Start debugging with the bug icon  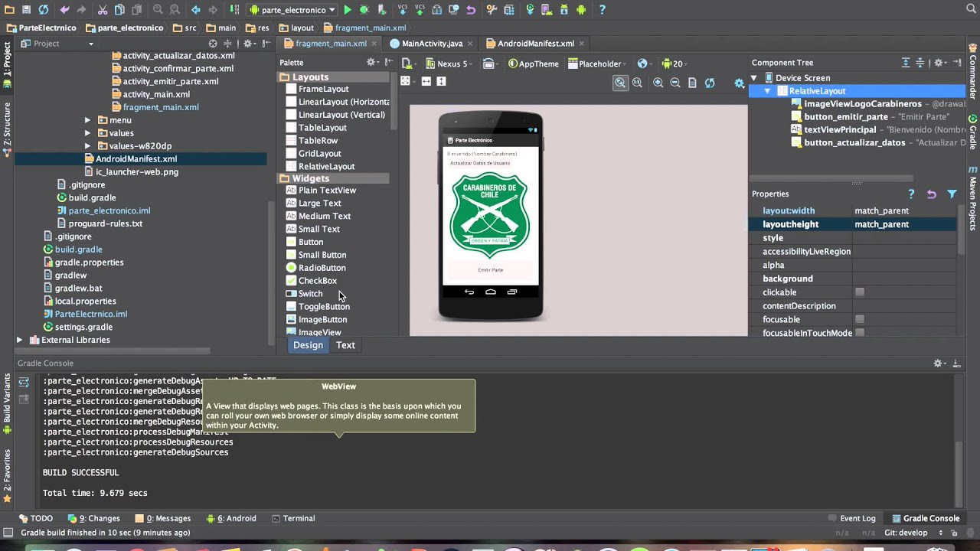(x=364, y=10)
